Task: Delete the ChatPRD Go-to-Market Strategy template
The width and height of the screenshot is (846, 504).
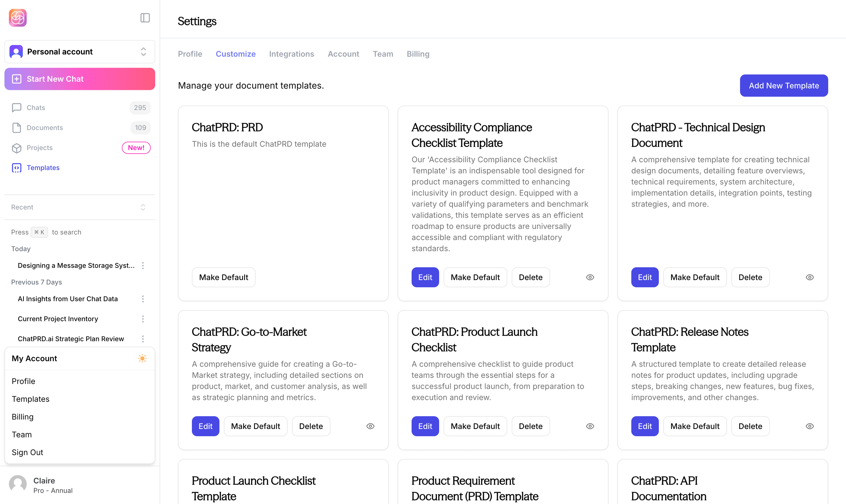Action: pos(311,426)
